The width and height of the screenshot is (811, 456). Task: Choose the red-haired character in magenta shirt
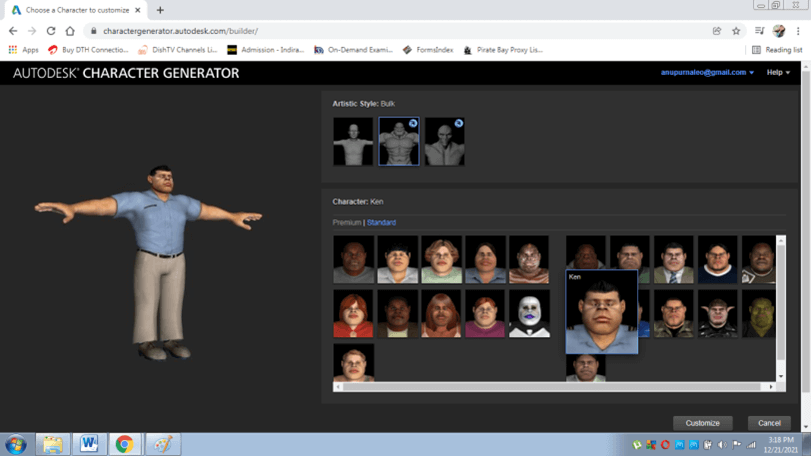click(485, 313)
